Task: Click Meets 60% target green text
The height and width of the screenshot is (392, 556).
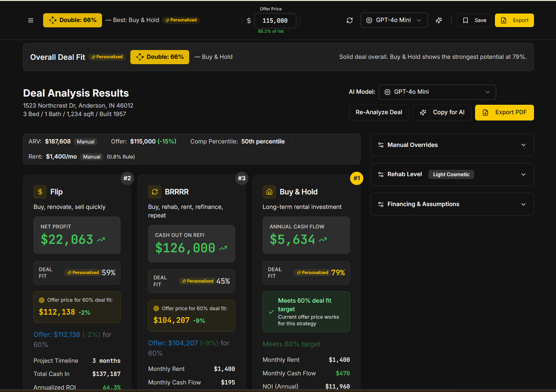Action: [x=292, y=344]
